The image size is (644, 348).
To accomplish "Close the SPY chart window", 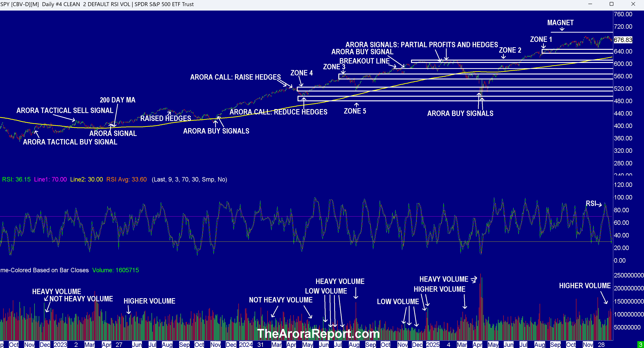I will (633, 4).
